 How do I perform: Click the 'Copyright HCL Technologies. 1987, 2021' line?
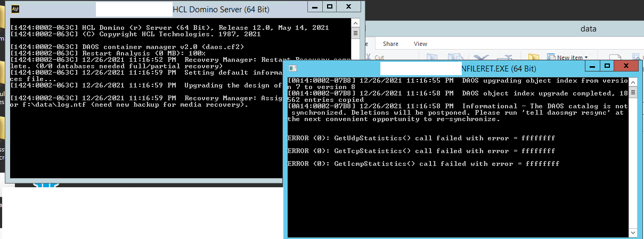(135, 34)
